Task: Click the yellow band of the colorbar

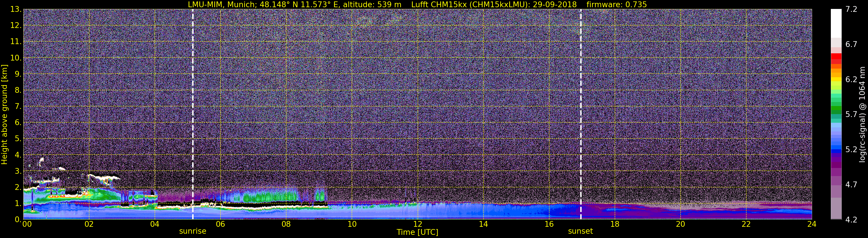Action: click(836, 80)
